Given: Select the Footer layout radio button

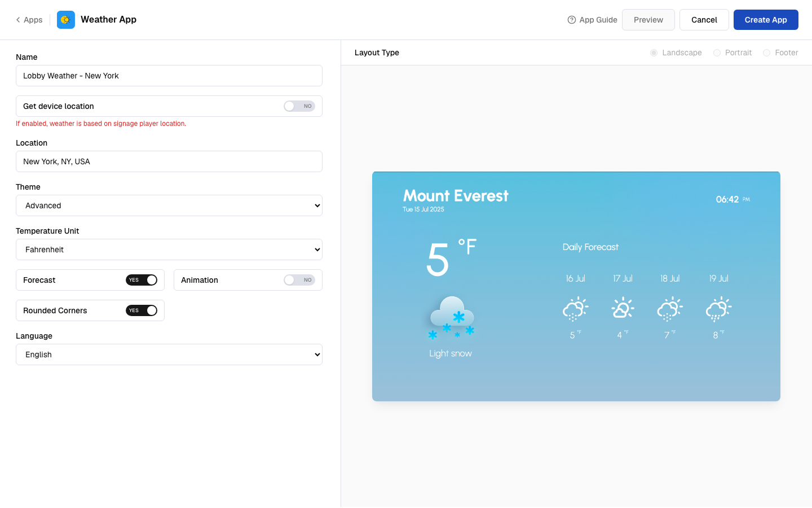Looking at the screenshot, I should pyautogui.click(x=767, y=52).
